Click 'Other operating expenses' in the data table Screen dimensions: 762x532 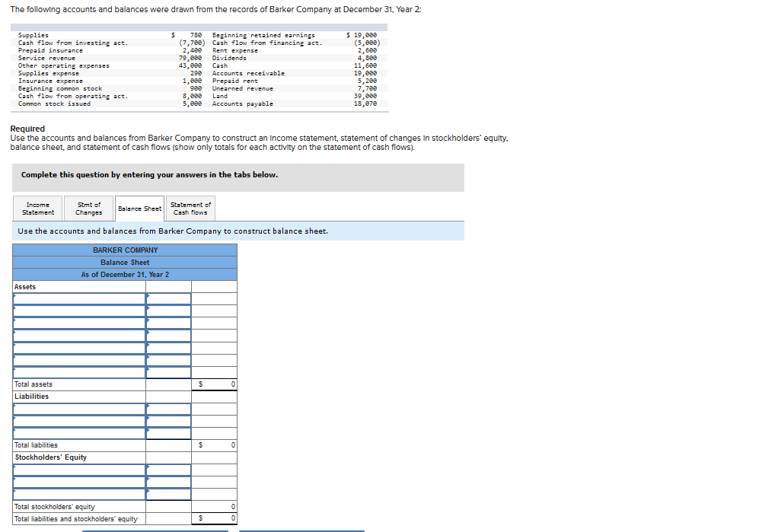[x=64, y=65]
